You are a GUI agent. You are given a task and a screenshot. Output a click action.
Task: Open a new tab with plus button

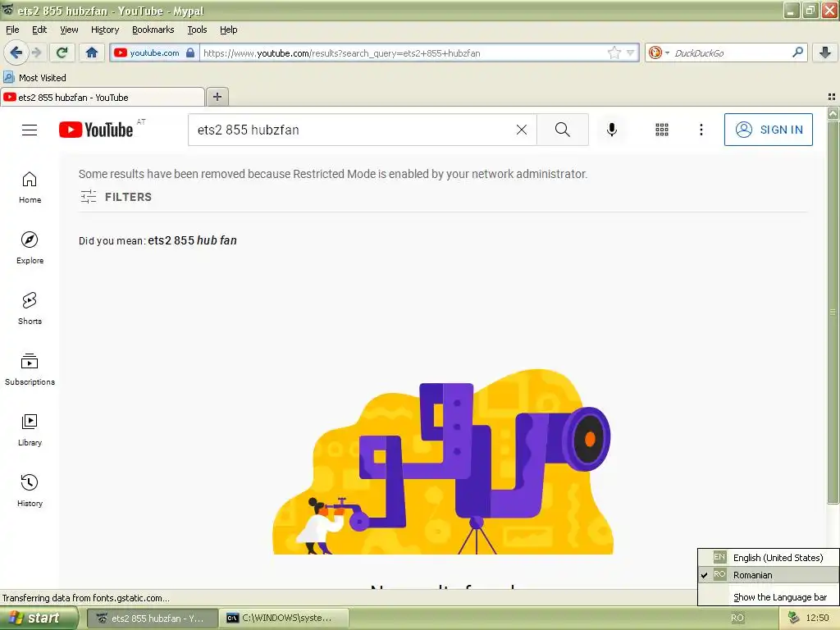pyautogui.click(x=217, y=97)
